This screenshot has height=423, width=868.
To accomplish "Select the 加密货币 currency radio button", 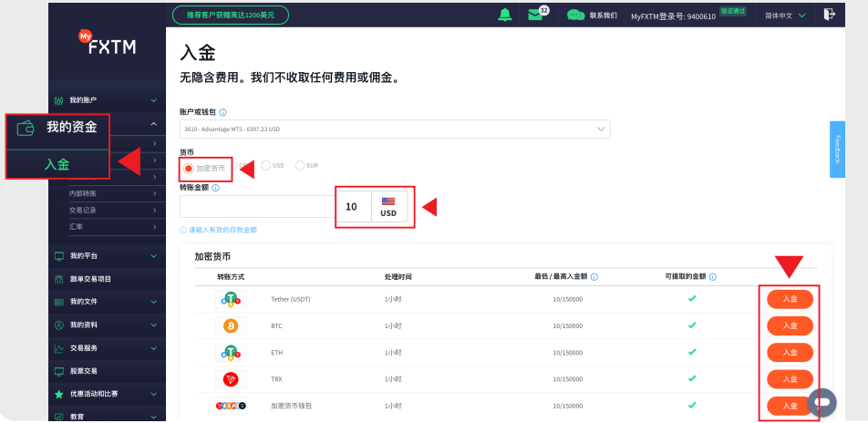I will (188, 168).
